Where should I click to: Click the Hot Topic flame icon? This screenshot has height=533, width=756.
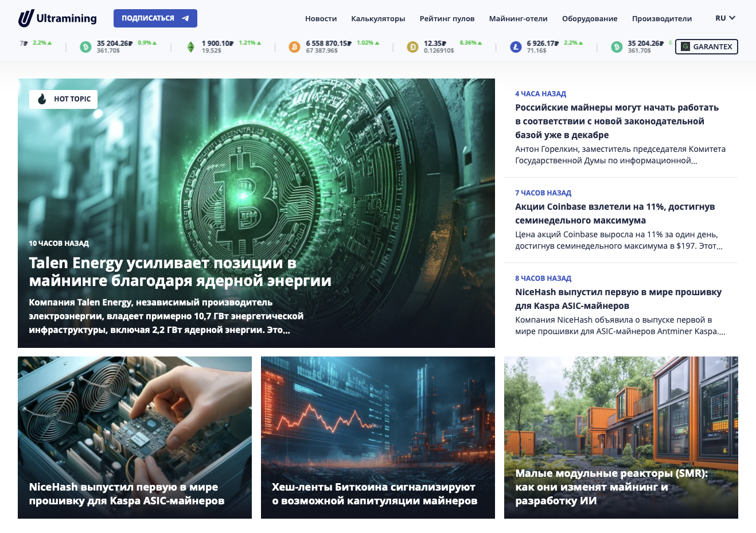(42, 99)
